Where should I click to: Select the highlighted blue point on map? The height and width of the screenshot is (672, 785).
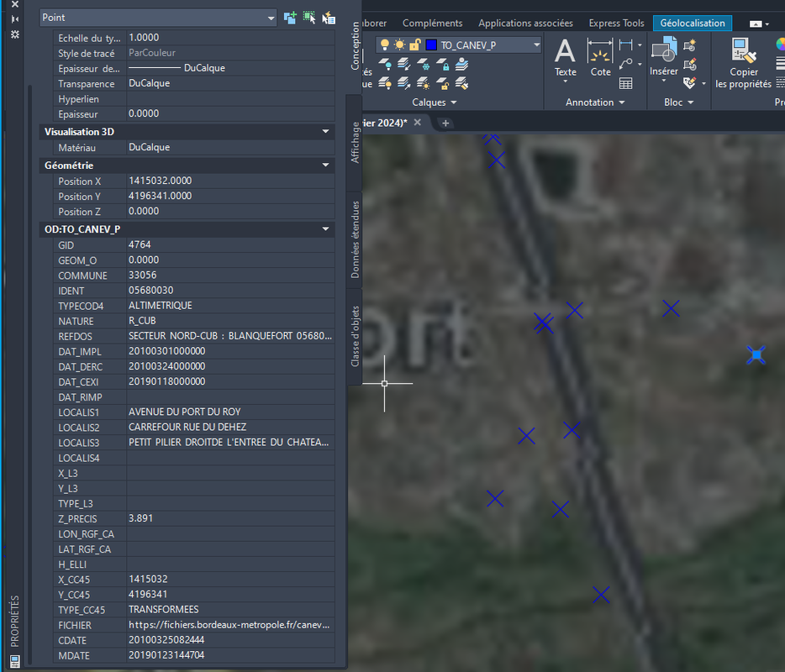[756, 354]
